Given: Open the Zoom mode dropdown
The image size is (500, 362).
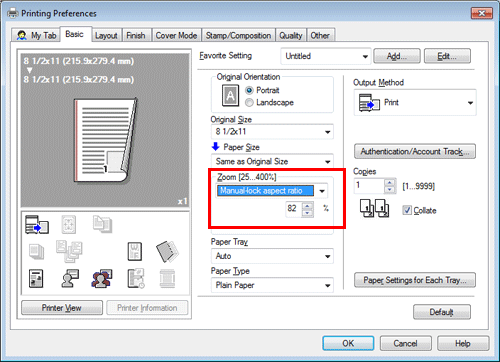Looking at the screenshot, I should pyautogui.click(x=272, y=191).
